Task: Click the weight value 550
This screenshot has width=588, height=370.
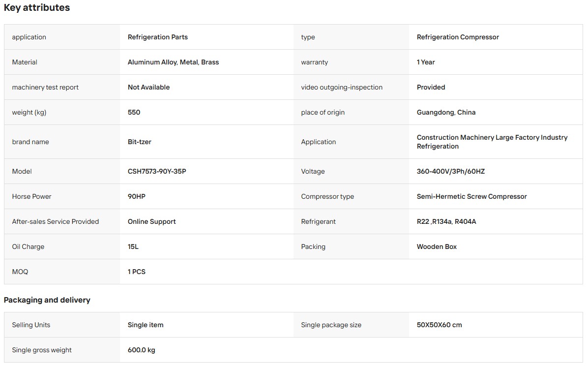Action: (x=134, y=112)
